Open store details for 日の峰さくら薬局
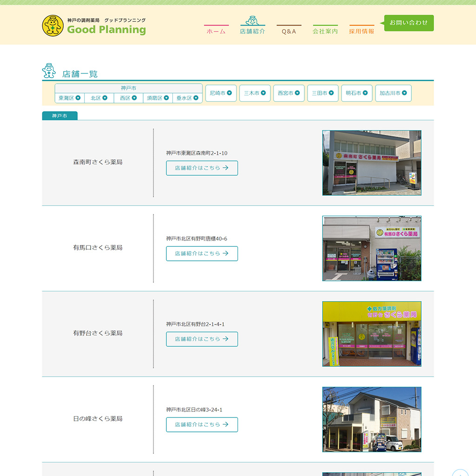The width and height of the screenshot is (476, 476). click(202, 425)
